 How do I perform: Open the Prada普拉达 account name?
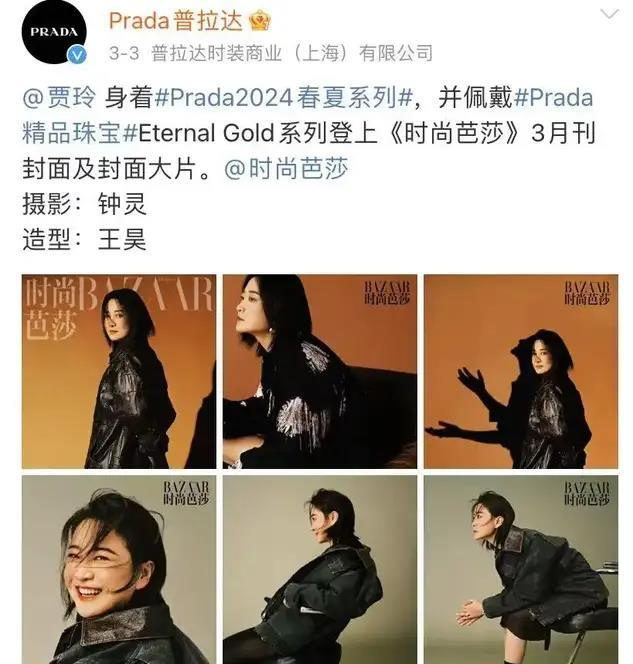pos(175,21)
